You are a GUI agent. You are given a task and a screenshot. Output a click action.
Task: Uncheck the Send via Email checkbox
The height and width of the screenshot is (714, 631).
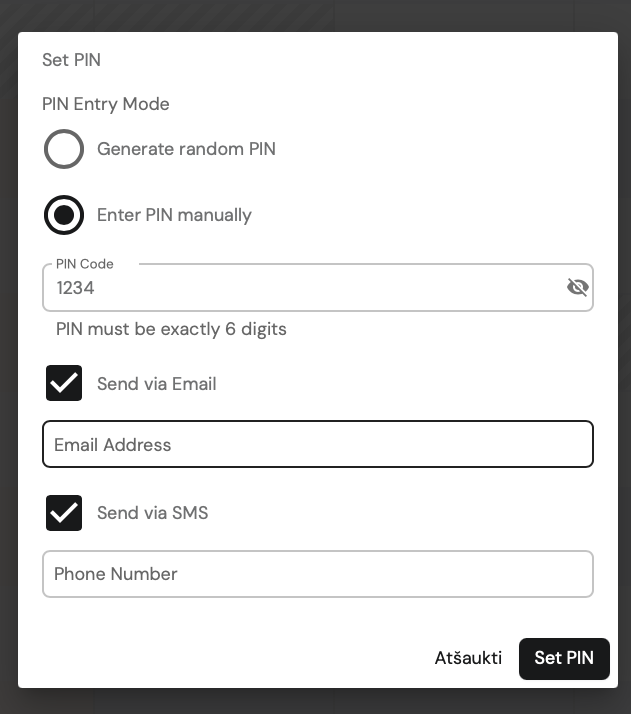click(64, 383)
